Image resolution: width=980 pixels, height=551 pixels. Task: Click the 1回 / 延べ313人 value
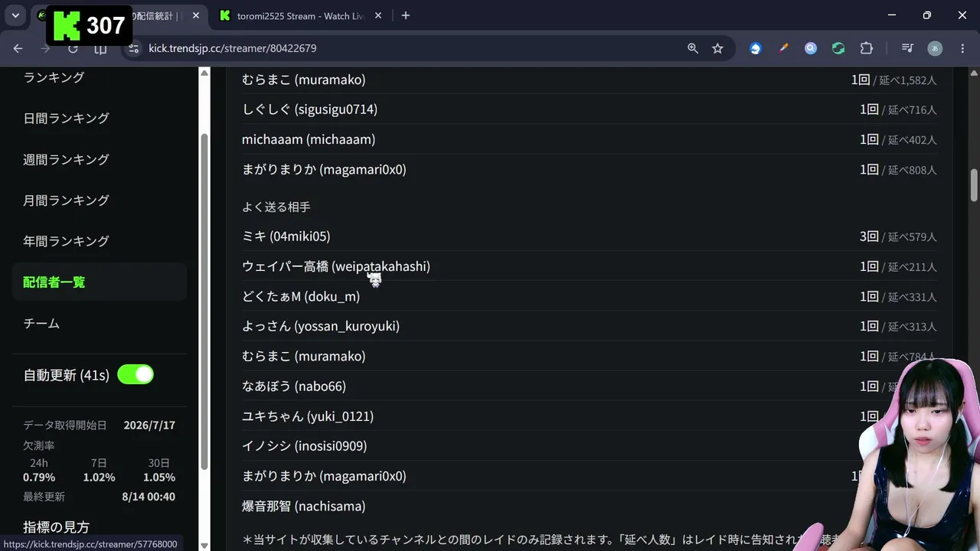898,326
